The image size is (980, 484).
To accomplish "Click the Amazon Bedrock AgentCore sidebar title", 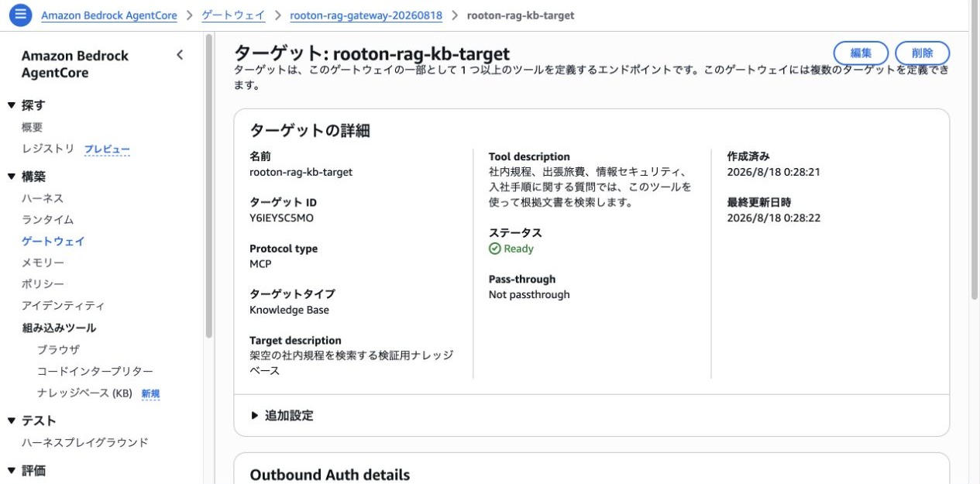I will pos(75,64).
